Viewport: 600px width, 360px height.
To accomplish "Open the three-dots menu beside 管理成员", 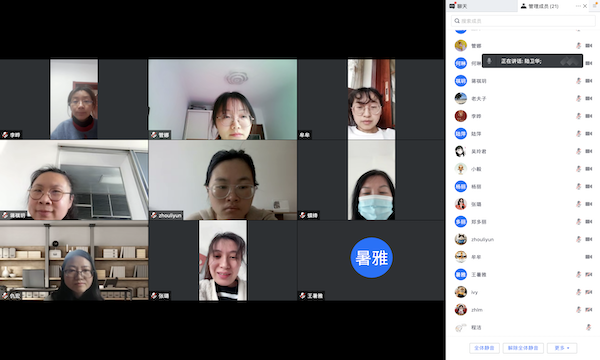I will [x=578, y=6].
